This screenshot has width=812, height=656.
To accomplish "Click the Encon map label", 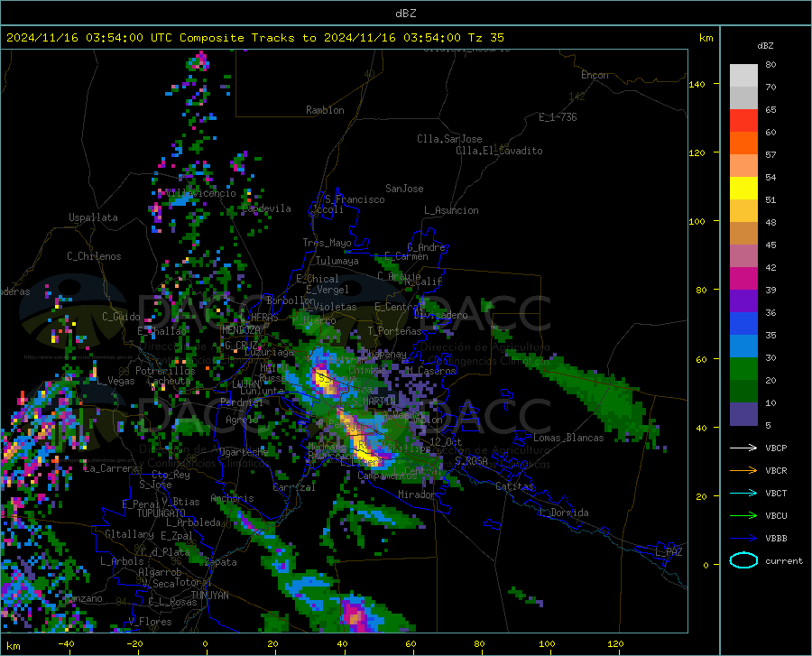I will [595, 75].
